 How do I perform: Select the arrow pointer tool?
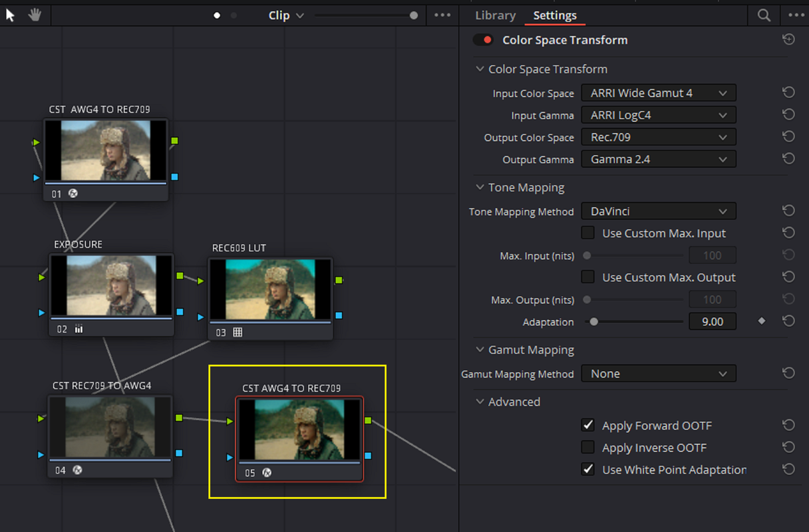click(x=10, y=15)
